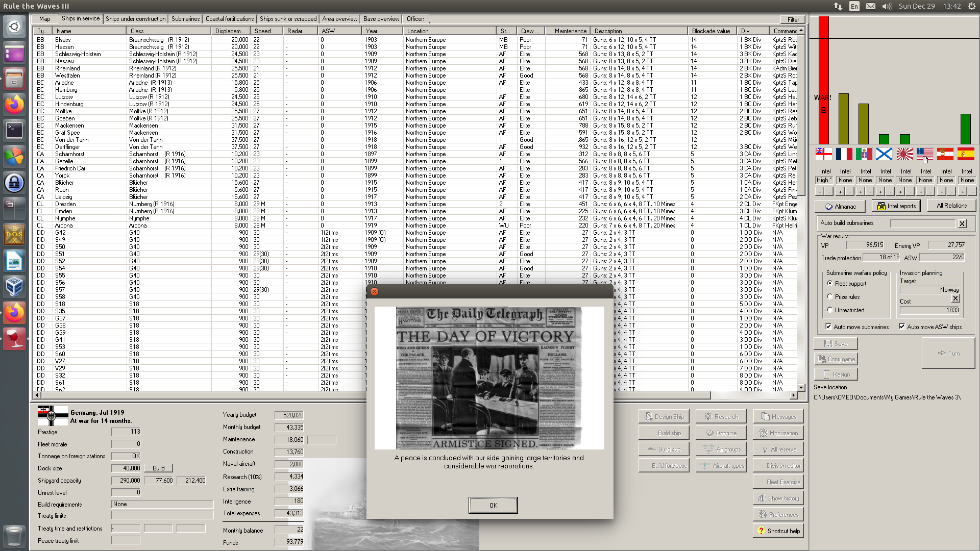Open the Trash in the dock
The image size is (980, 551).
(x=14, y=536)
